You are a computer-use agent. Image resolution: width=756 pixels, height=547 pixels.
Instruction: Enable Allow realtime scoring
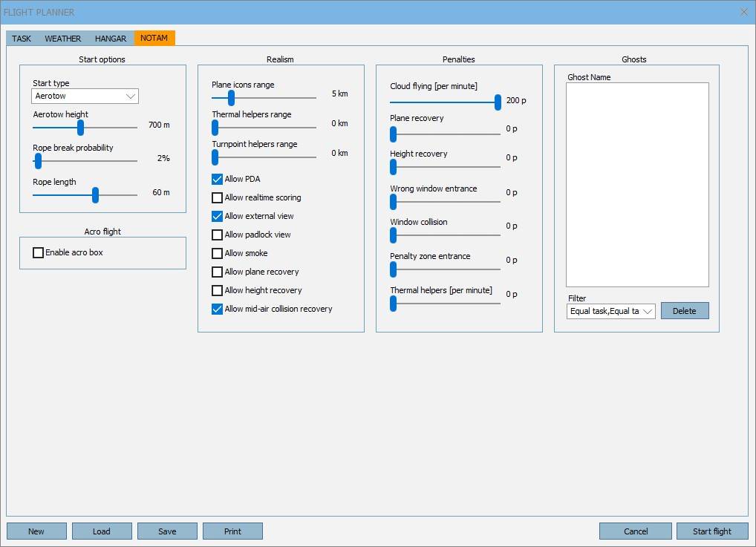click(x=218, y=198)
